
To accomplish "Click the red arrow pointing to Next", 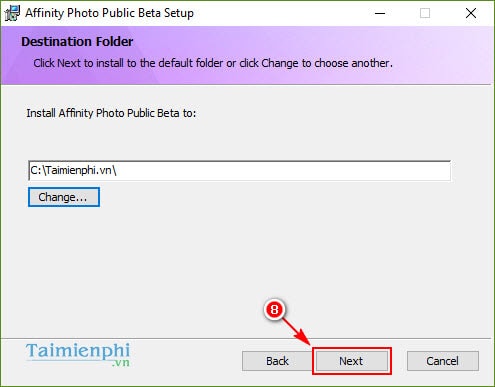I will pyautogui.click(x=297, y=332).
